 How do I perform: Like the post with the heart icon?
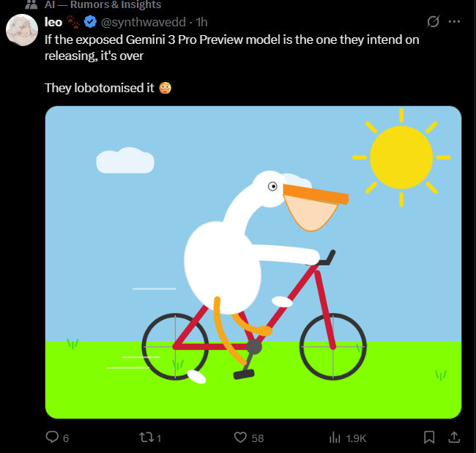click(x=240, y=437)
